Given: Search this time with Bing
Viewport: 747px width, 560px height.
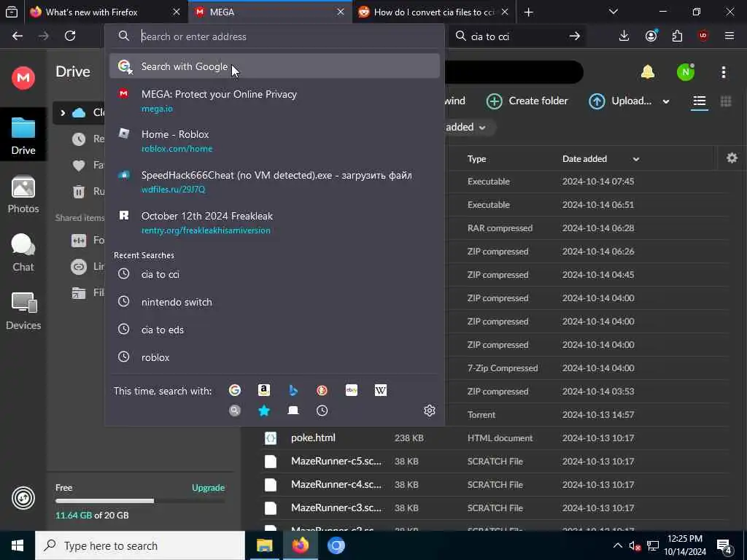Looking at the screenshot, I should (x=293, y=391).
